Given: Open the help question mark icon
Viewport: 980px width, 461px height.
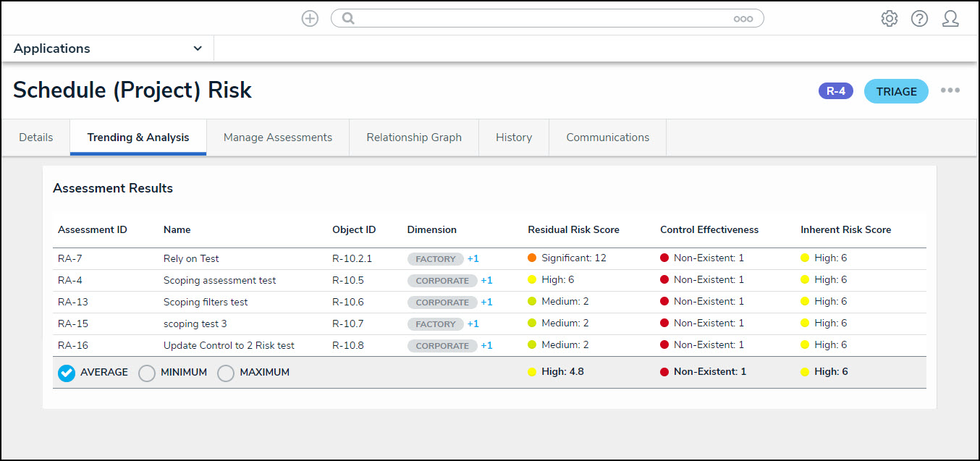Looking at the screenshot, I should click(919, 19).
